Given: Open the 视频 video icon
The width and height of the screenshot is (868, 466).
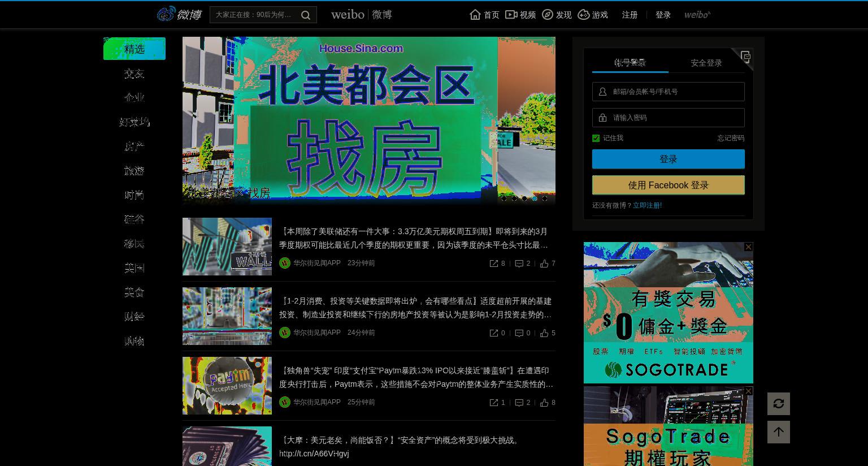Looking at the screenshot, I should pos(511,15).
